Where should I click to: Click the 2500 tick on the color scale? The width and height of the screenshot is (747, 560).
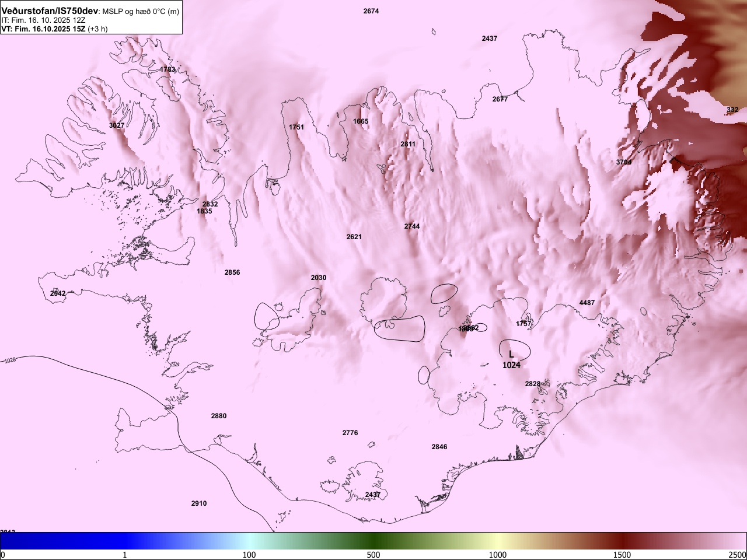pos(738,555)
